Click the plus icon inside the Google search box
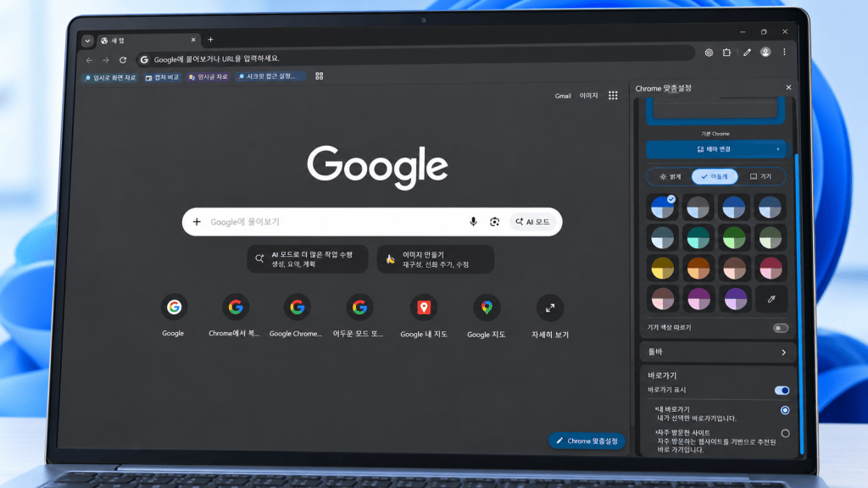This screenshot has height=488, width=868. coord(197,222)
